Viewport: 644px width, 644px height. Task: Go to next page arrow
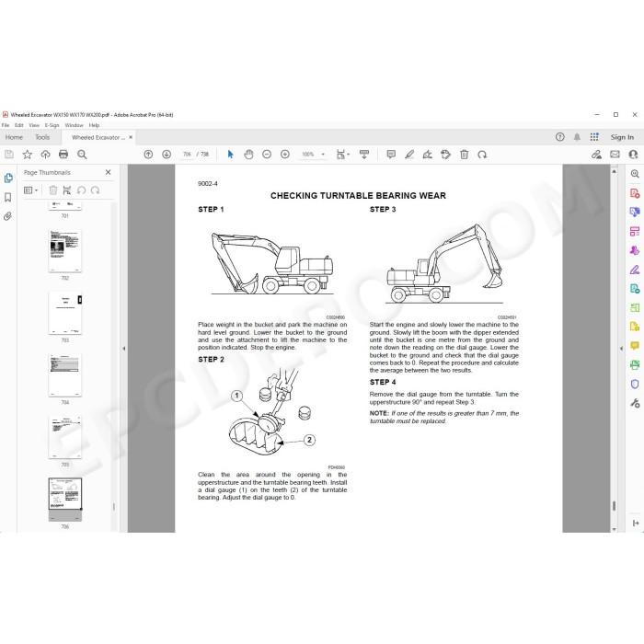[167, 155]
